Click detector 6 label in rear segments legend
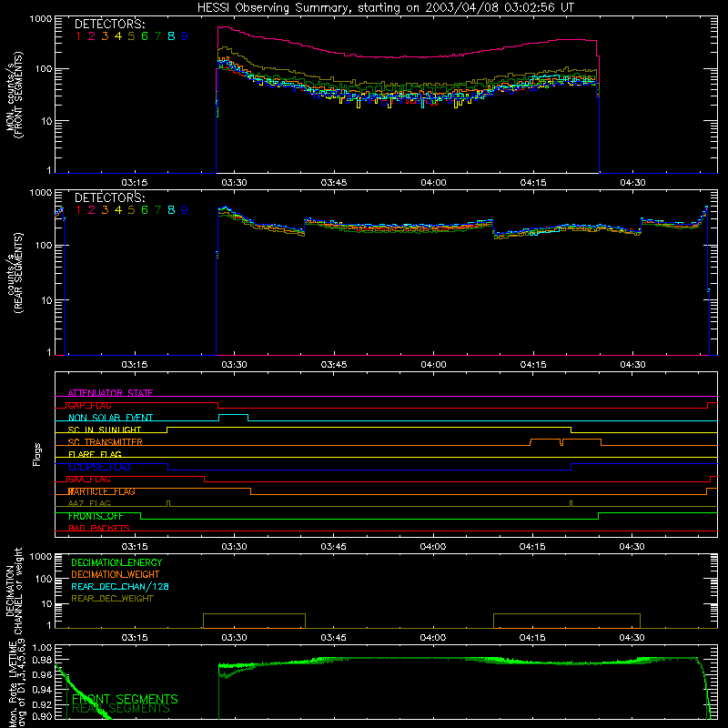This screenshot has height=728, width=728. point(145,210)
